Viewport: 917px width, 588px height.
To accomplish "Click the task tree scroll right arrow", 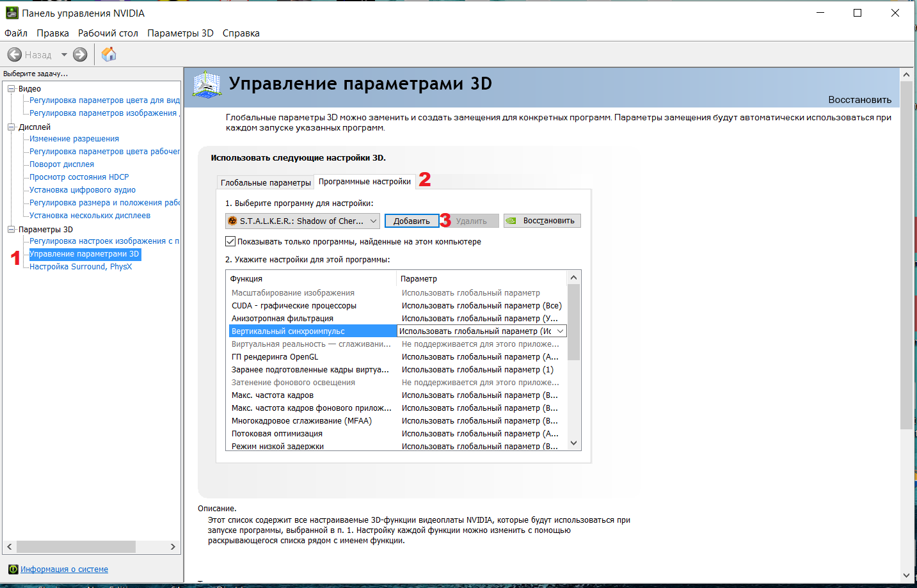I will [173, 547].
